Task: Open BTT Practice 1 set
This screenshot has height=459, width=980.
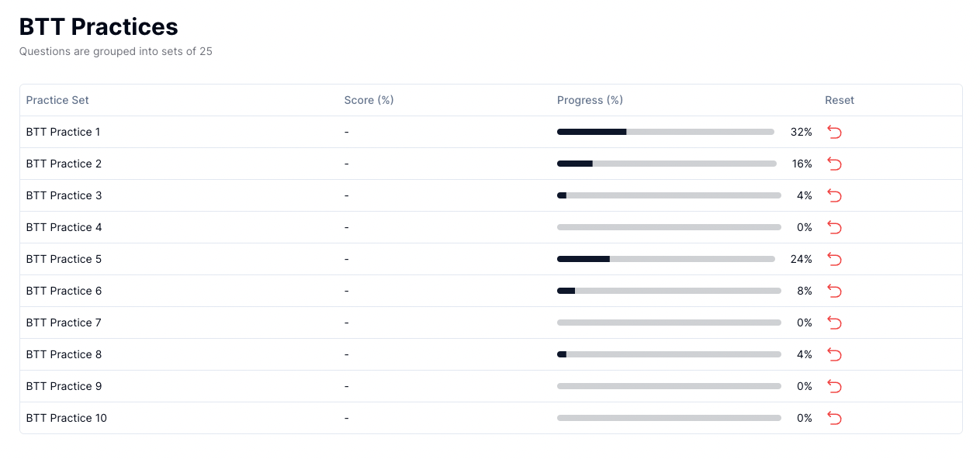Action: click(63, 132)
